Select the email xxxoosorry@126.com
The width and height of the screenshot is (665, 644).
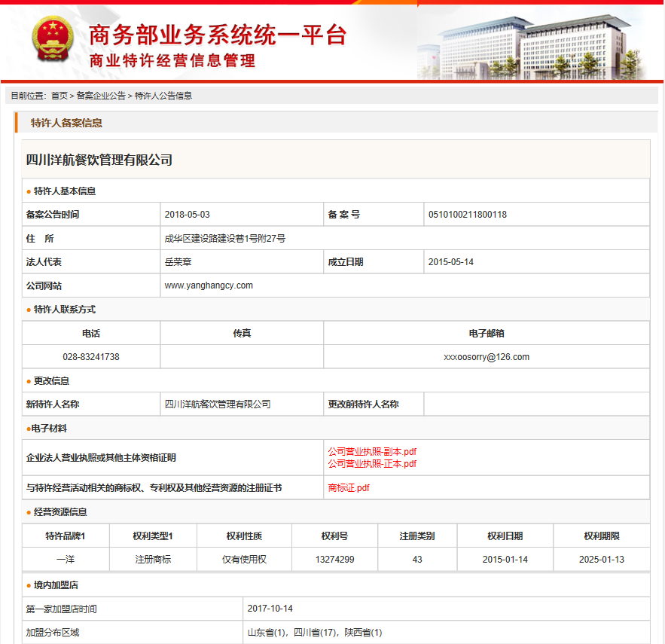tap(487, 357)
